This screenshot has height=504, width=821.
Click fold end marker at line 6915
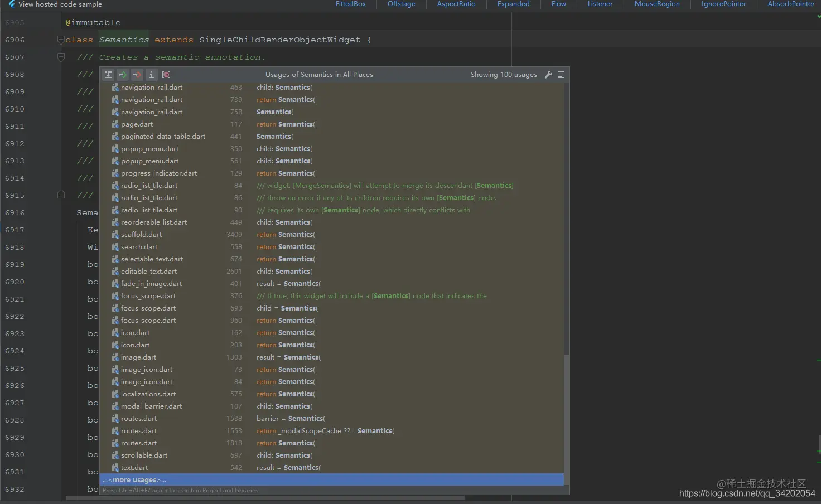pos(61,195)
